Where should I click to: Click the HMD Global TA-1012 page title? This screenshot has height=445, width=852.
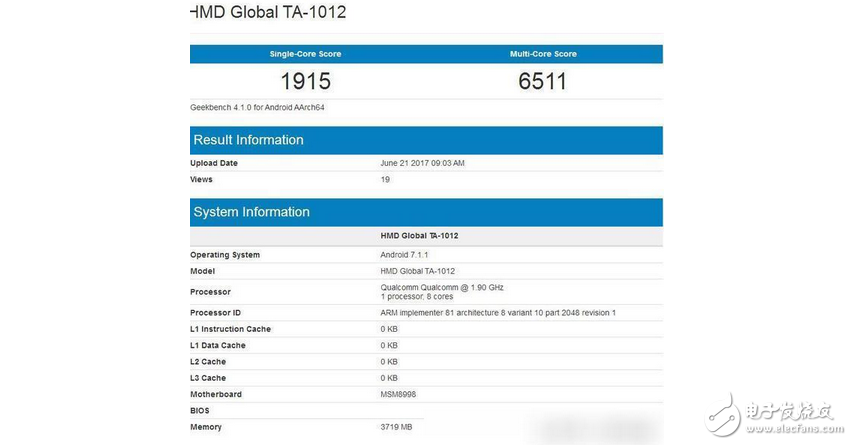pyautogui.click(x=268, y=13)
